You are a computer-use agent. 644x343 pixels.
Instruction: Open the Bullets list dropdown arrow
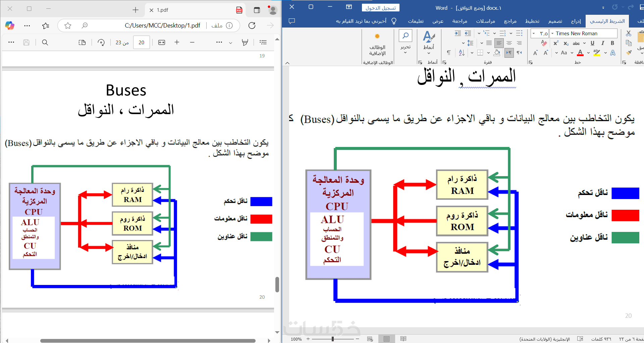click(511, 34)
